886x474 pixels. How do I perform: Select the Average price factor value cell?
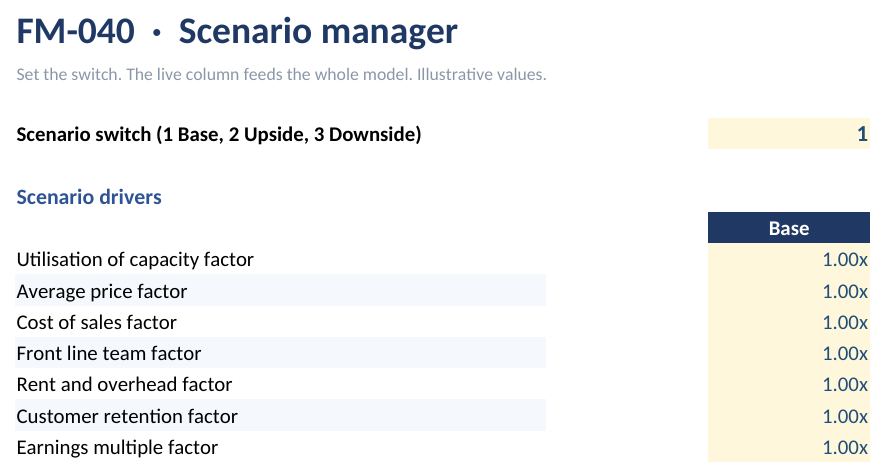click(788, 291)
